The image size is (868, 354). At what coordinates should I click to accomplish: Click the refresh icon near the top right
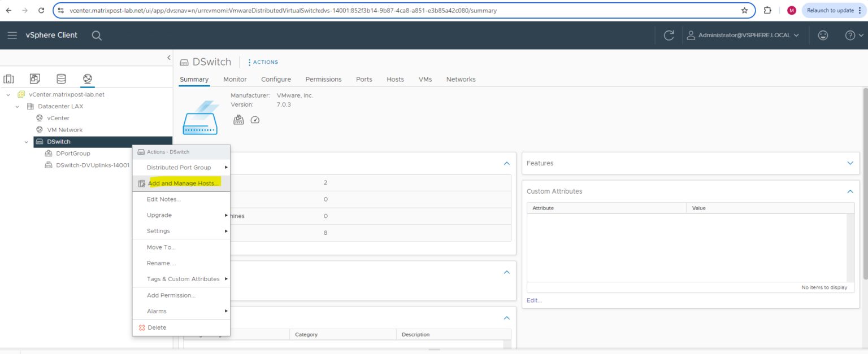(669, 35)
